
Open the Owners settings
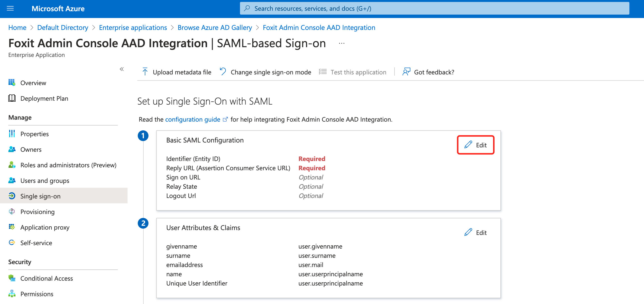pos(31,149)
